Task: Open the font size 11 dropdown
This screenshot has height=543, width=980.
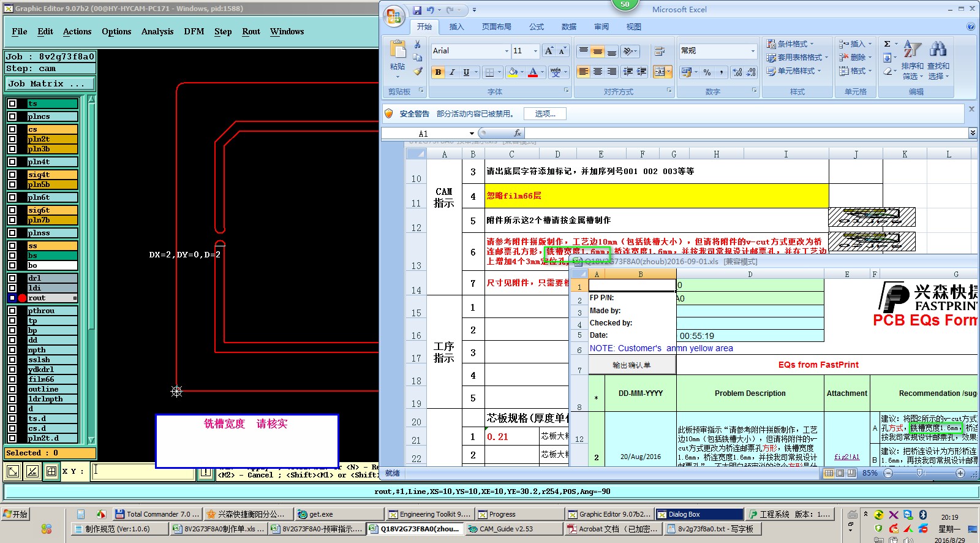Action: [535, 51]
